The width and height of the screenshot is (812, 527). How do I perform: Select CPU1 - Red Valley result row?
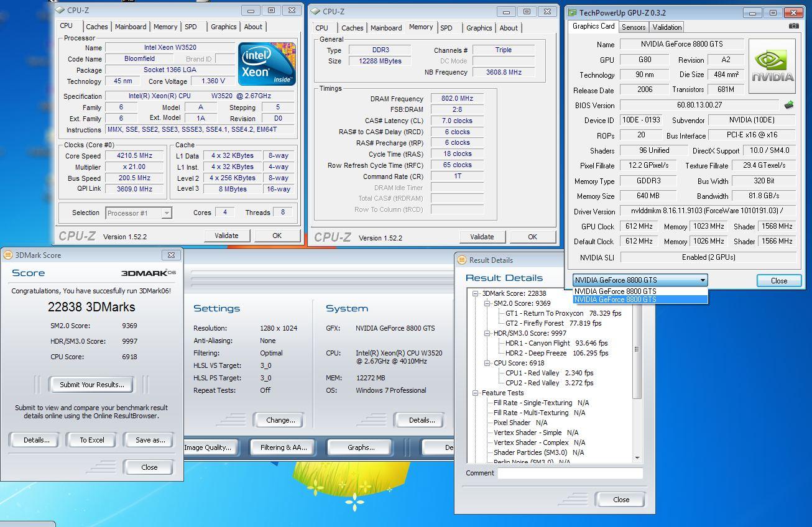549,373
